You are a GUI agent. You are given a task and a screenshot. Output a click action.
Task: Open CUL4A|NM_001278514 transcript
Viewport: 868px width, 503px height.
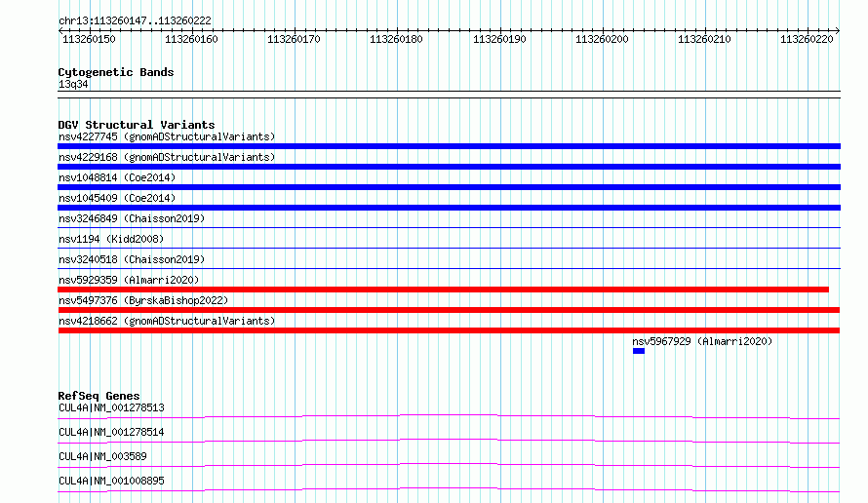[111, 432]
